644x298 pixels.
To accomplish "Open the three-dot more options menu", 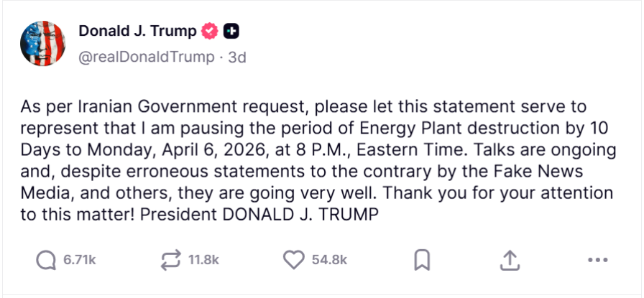I will click(x=597, y=260).
